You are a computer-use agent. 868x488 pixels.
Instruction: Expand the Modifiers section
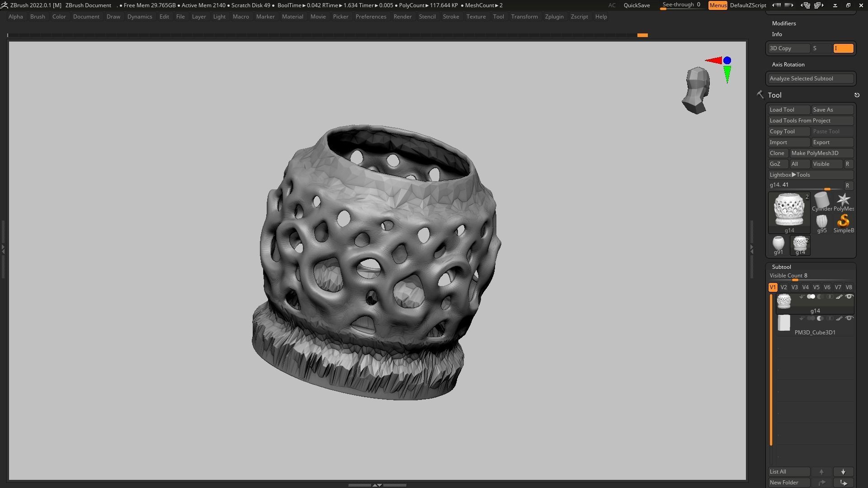[783, 23]
